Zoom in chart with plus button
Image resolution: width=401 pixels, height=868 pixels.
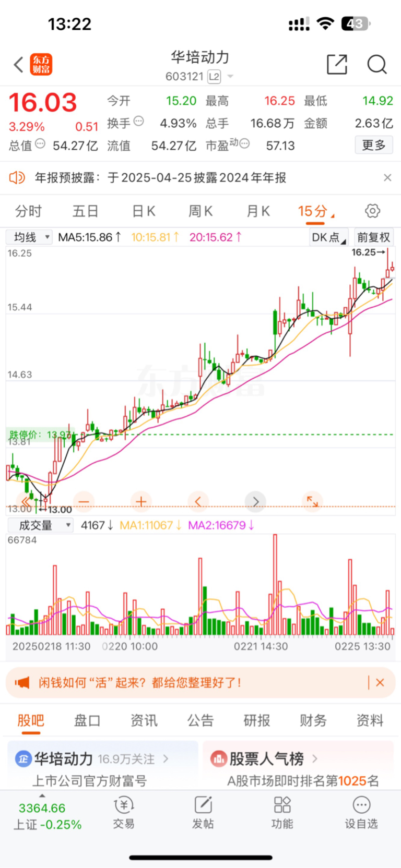pos(141,501)
